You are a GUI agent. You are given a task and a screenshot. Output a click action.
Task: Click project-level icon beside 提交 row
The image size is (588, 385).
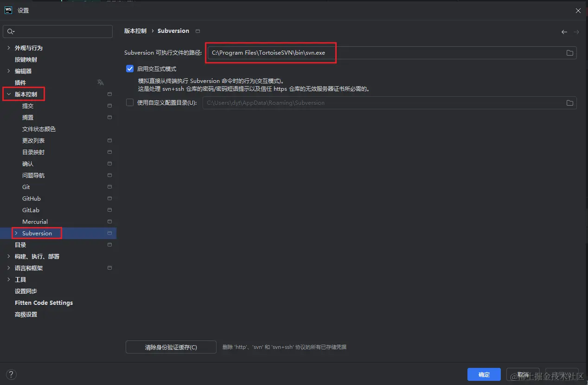coord(109,106)
